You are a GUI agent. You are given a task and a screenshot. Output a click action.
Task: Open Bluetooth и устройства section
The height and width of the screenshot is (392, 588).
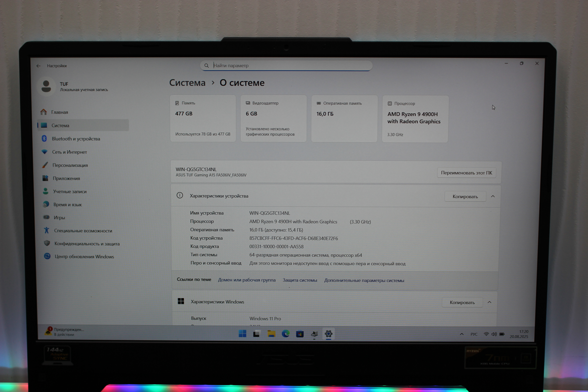pyautogui.click(x=76, y=139)
